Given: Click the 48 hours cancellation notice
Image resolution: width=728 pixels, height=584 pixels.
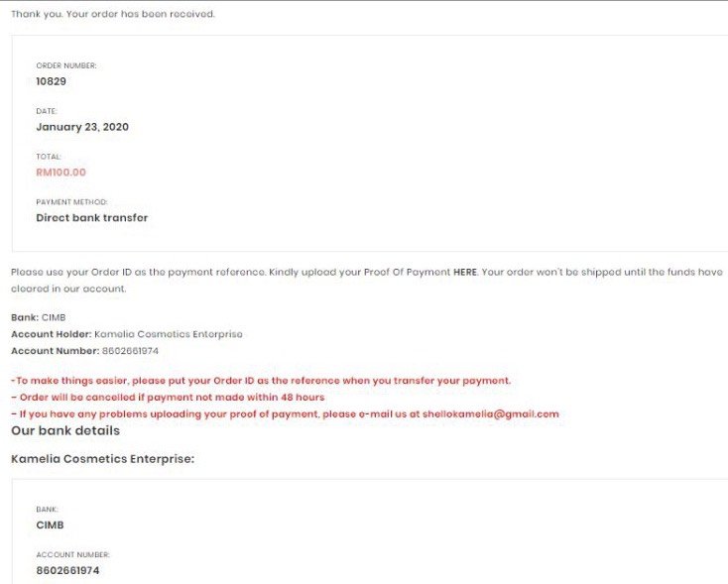Looking at the screenshot, I should point(168,398).
